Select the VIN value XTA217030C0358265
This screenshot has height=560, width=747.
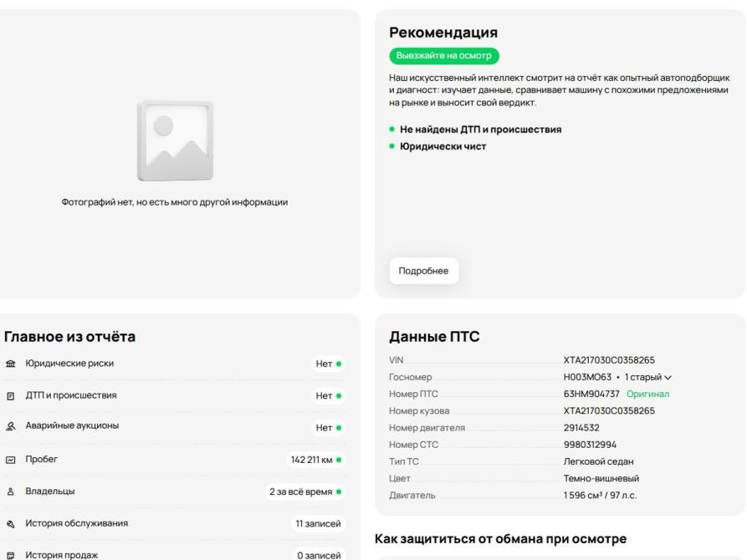(x=609, y=360)
